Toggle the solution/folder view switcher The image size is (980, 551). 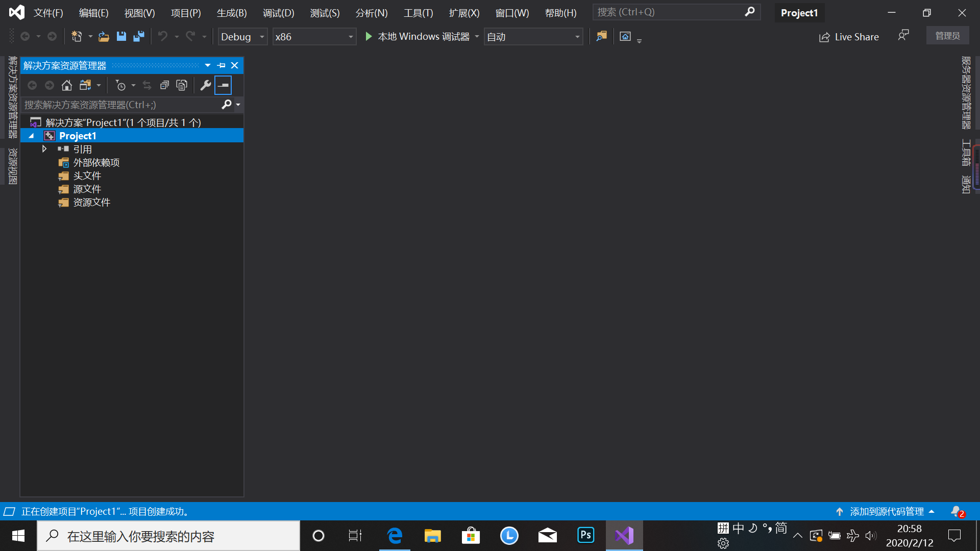click(x=85, y=85)
